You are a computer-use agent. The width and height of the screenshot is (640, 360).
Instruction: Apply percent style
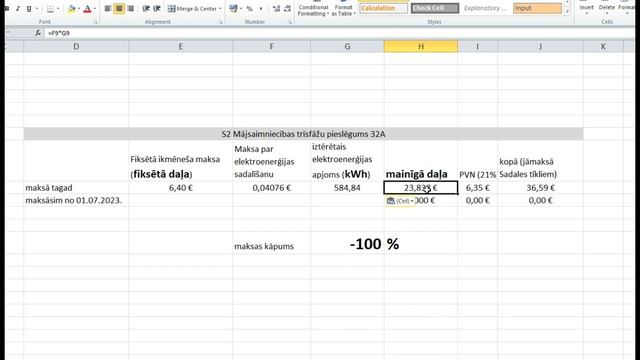pyautogui.click(x=249, y=9)
